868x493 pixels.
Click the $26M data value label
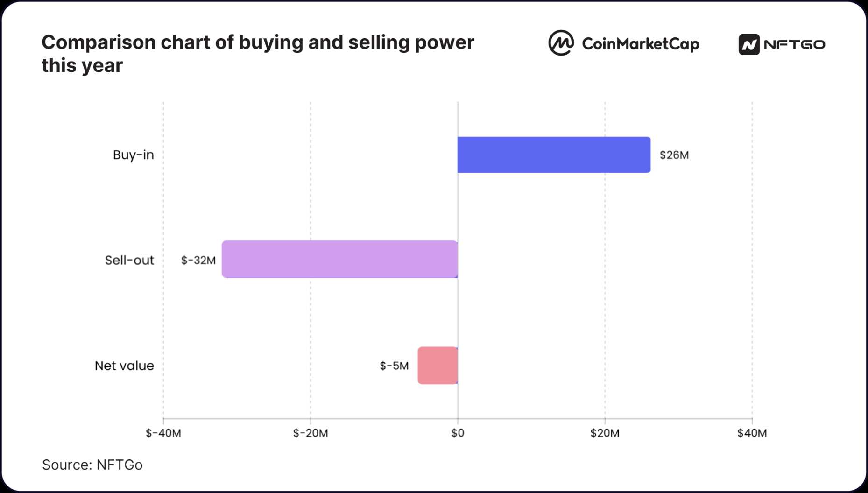point(674,155)
